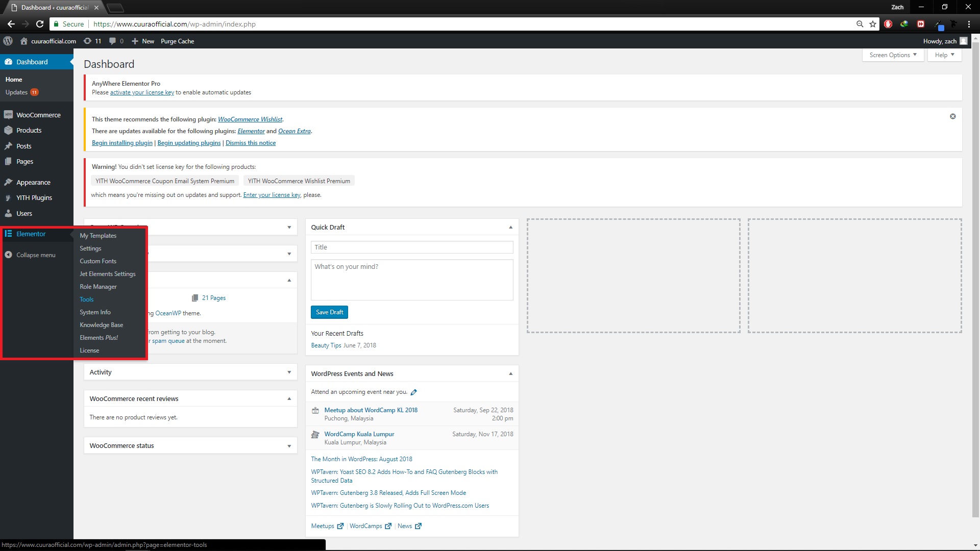Collapse WooCommerce recent reviews widget
The image size is (980, 551).
pos(289,398)
